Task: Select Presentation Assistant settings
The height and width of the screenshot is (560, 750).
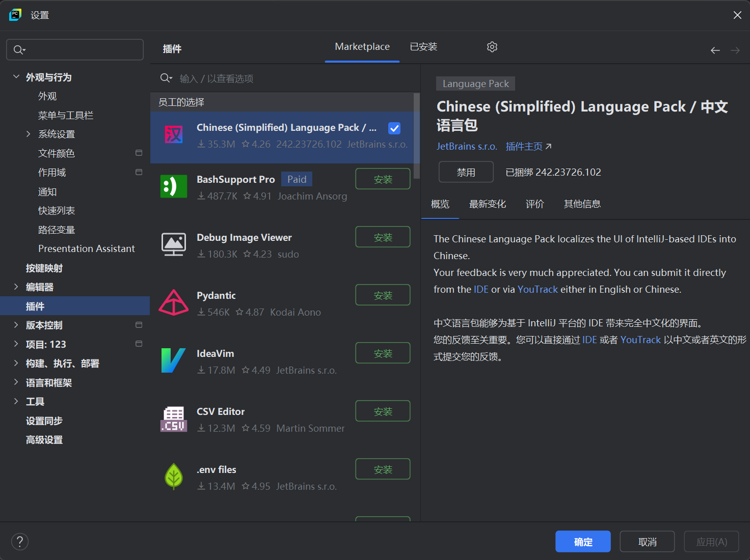Action: point(87,248)
